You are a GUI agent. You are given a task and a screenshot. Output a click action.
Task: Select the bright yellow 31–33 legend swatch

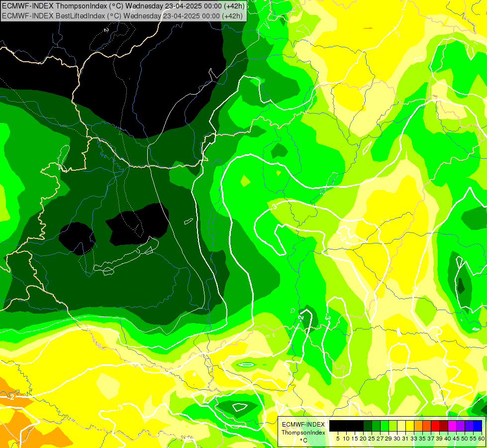[x=410, y=426]
